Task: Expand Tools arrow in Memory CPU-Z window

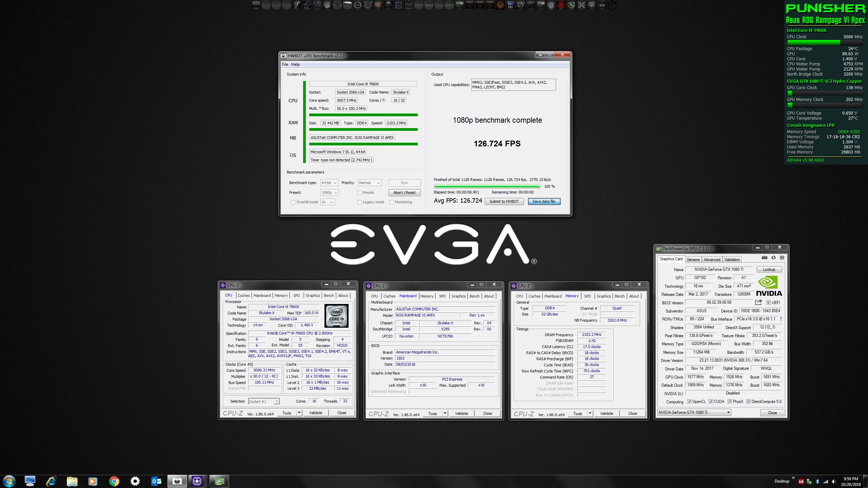Action: pos(590,413)
